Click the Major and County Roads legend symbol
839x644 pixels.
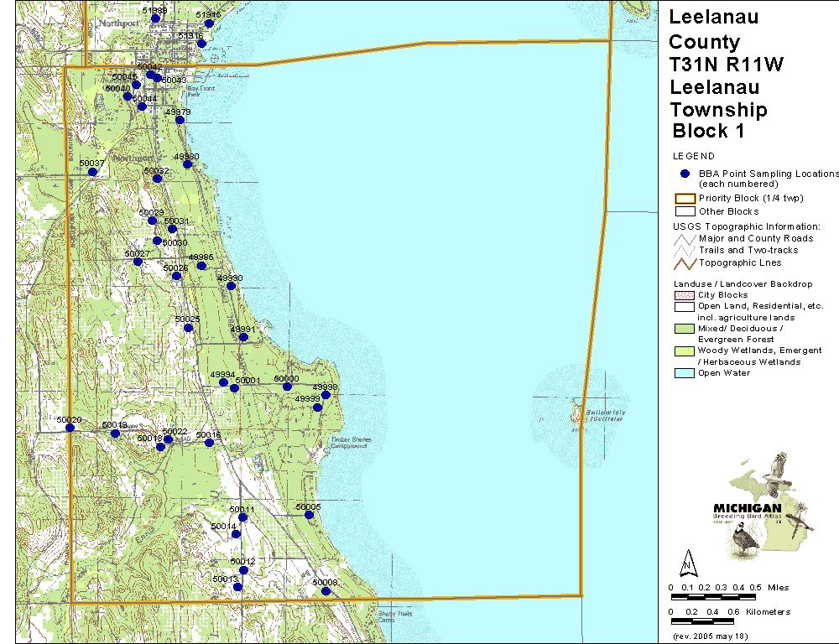685,238
